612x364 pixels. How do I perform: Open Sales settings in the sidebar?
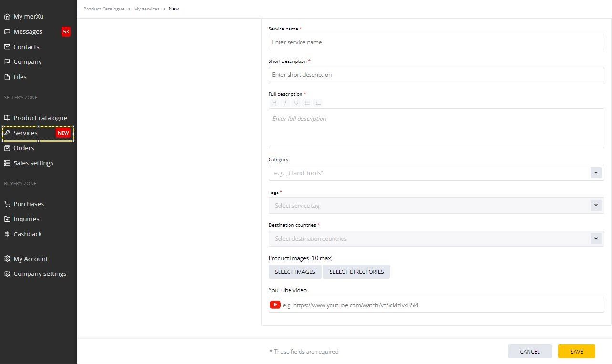point(33,163)
